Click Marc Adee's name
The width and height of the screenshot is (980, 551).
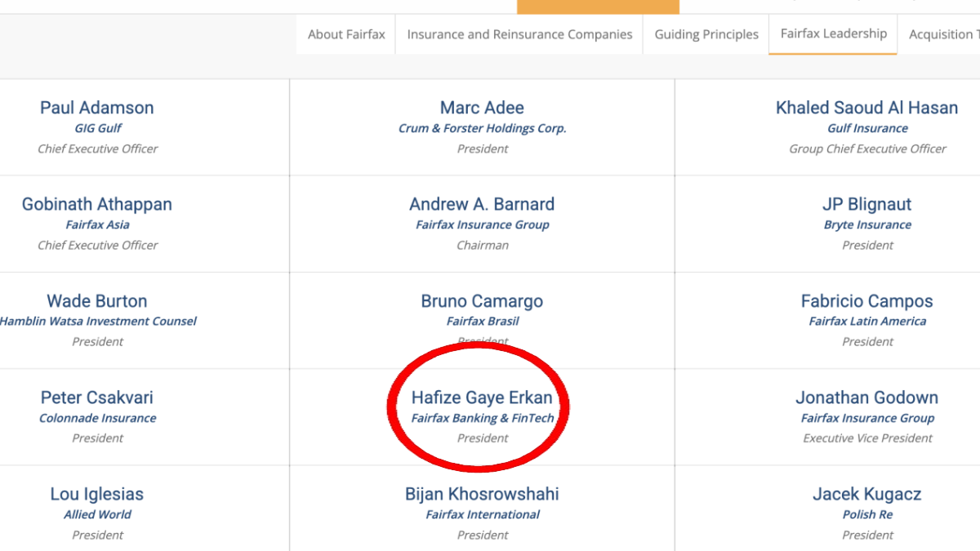click(x=482, y=108)
